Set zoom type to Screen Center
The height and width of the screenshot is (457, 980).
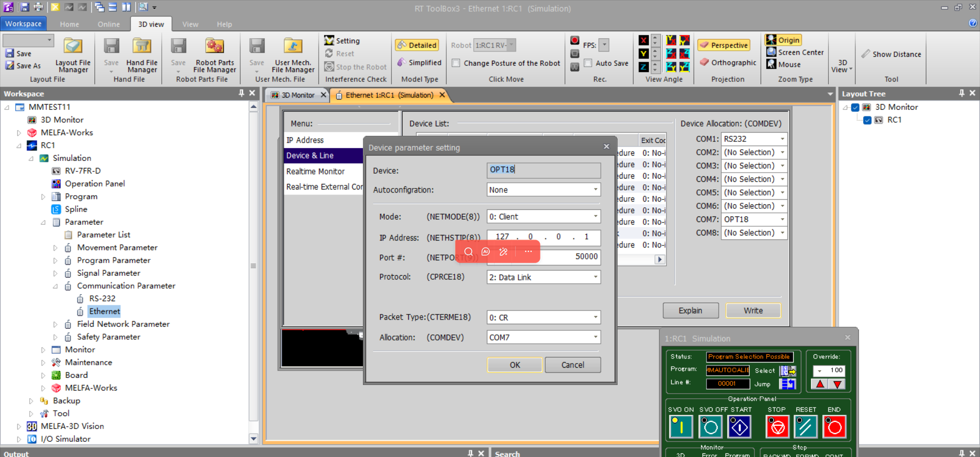tap(795, 52)
